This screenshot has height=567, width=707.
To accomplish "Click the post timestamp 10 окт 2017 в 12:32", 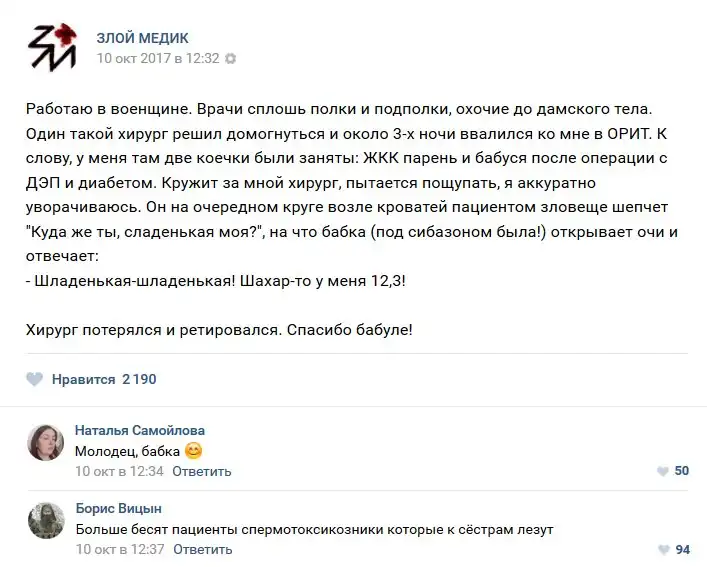I will tap(157, 59).
